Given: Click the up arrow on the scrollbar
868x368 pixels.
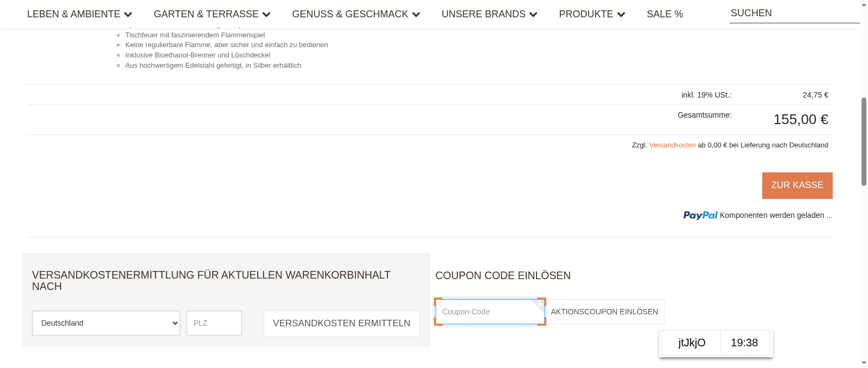Looking at the screenshot, I should [x=864, y=4].
